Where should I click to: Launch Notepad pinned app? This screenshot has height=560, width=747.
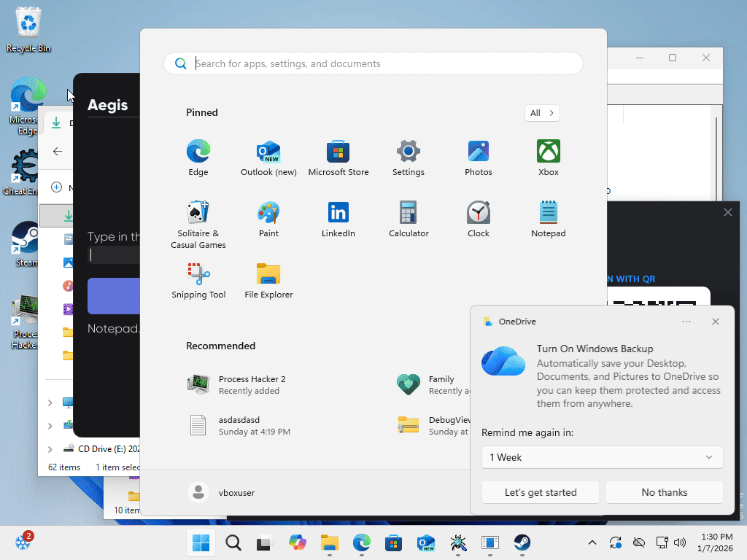(549, 219)
